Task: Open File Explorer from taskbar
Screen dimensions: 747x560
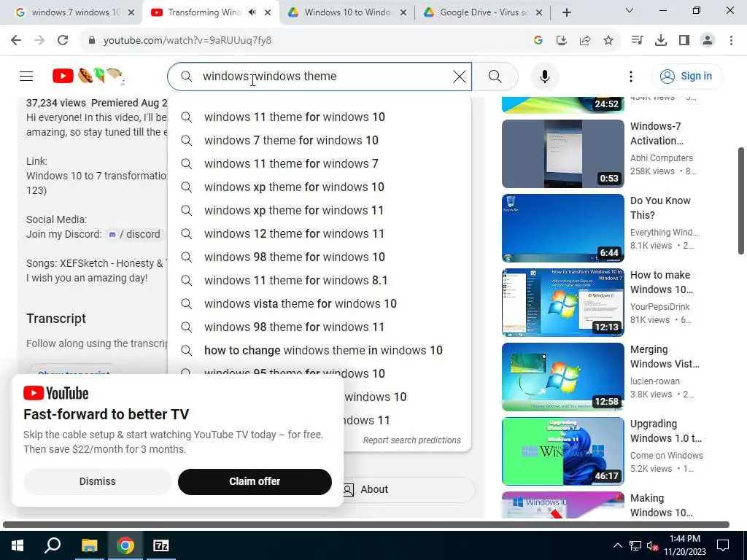Action: (x=89, y=545)
